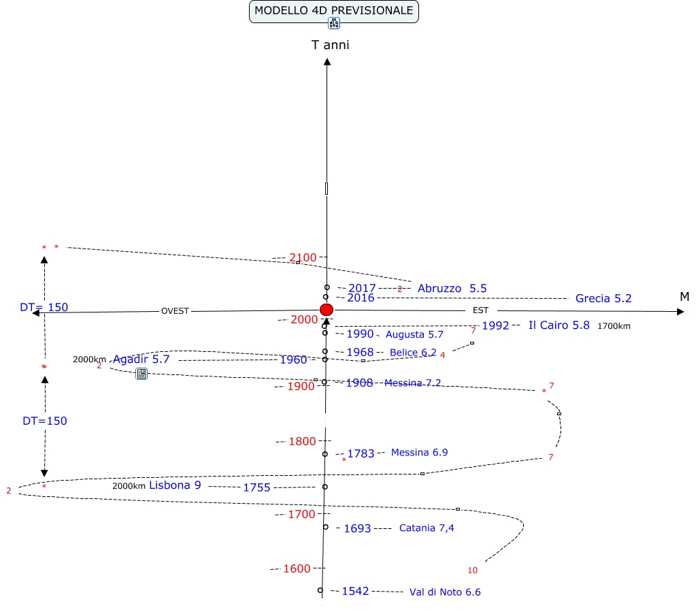700x612 pixels.
Task: Select the red 1900 axis mark
Action: click(x=301, y=387)
